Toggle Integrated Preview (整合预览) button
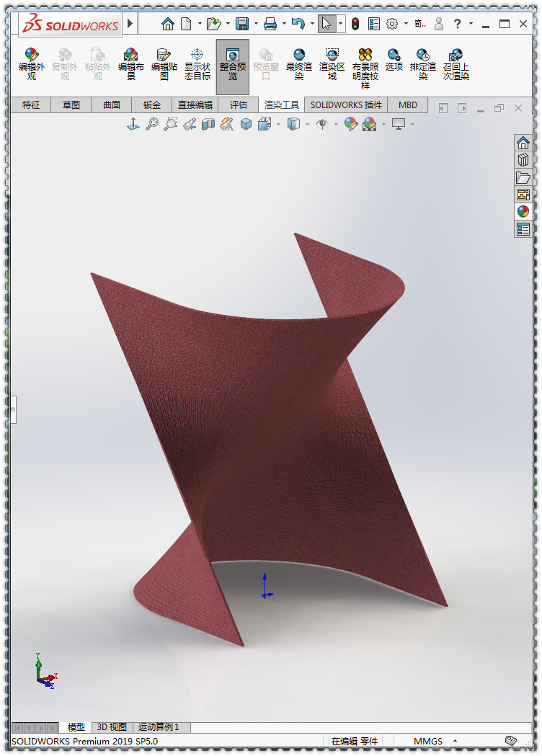The height and width of the screenshot is (756, 542). pyautogui.click(x=232, y=66)
